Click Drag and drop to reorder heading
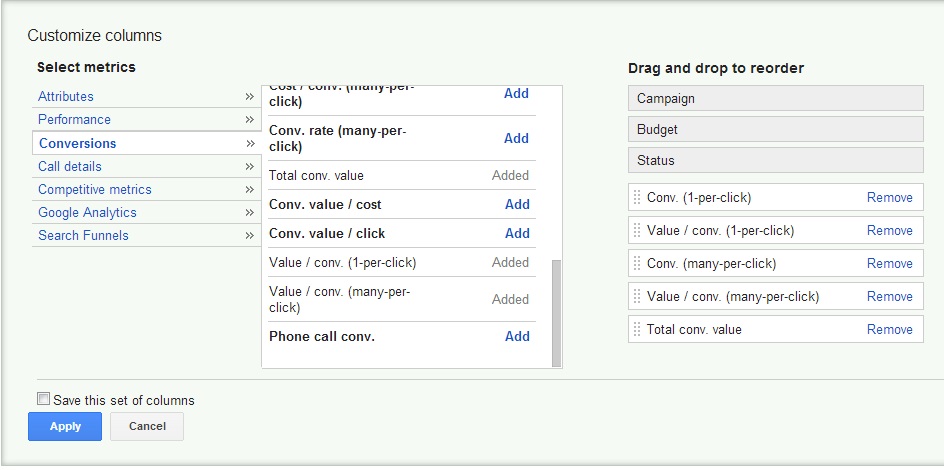944x470 pixels. [716, 69]
